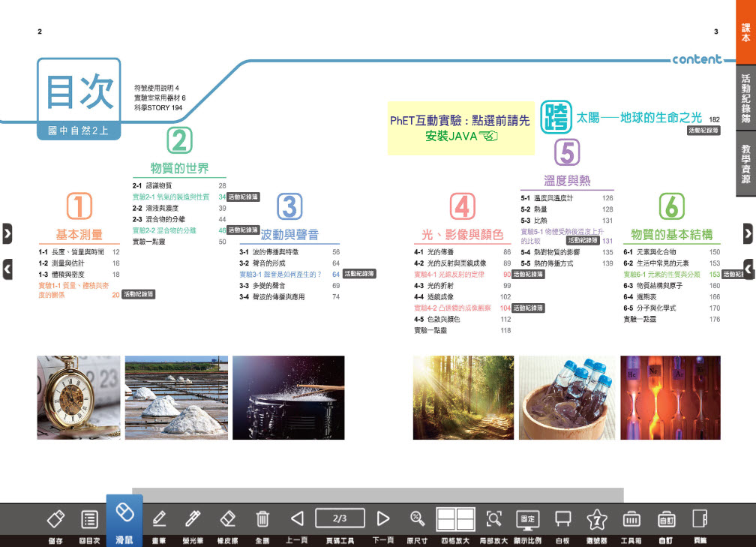
Task: Toggle the 固定 display ratio button
Action: [527, 519]
